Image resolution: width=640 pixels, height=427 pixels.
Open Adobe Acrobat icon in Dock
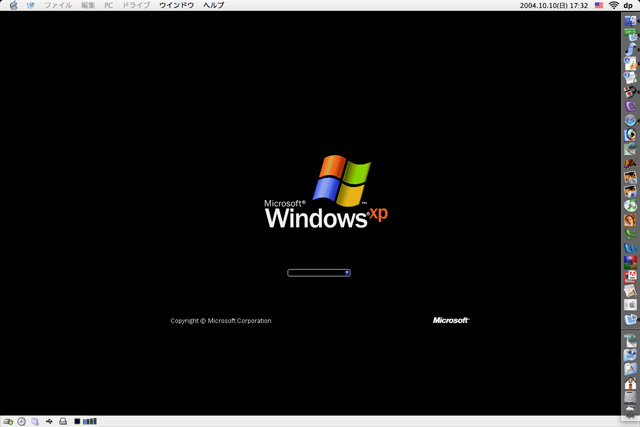[630, 275]
